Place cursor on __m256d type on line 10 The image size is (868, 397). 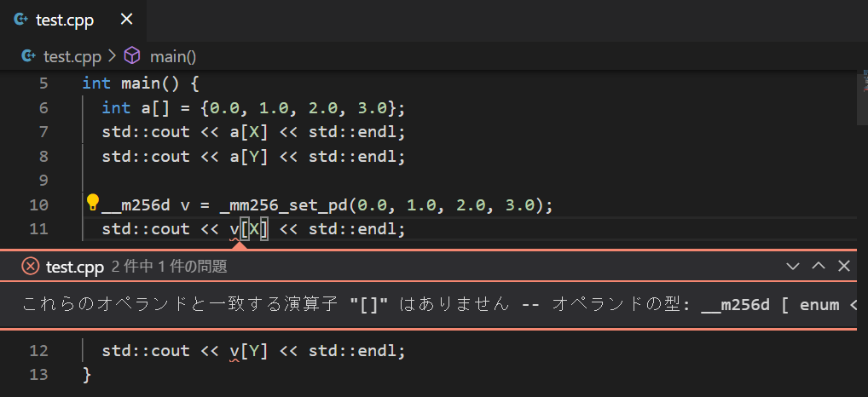point(136,204)
